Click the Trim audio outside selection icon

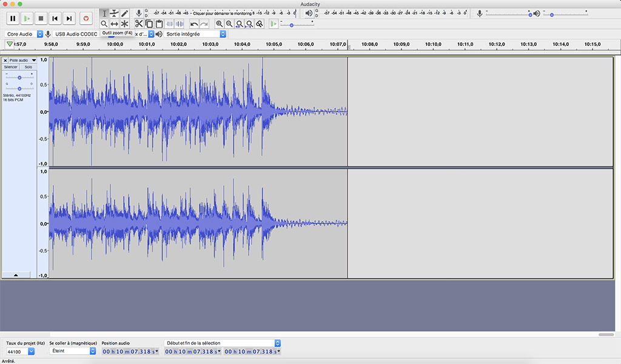[170, 24]
